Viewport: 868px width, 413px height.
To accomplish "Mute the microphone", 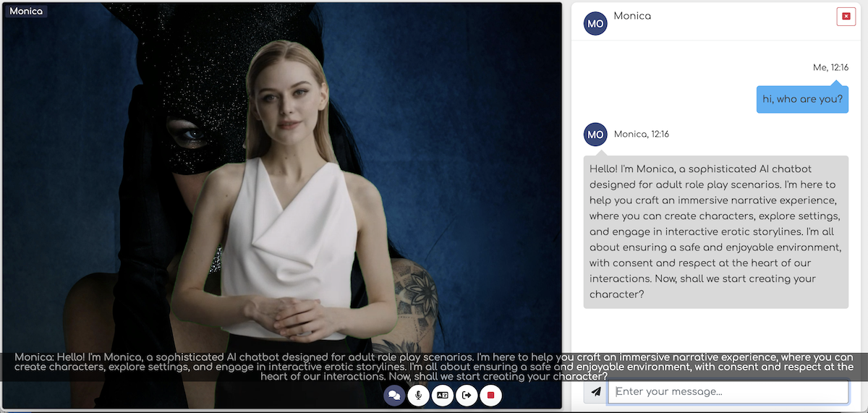I will pyautogui.click(x=418, y=395).
